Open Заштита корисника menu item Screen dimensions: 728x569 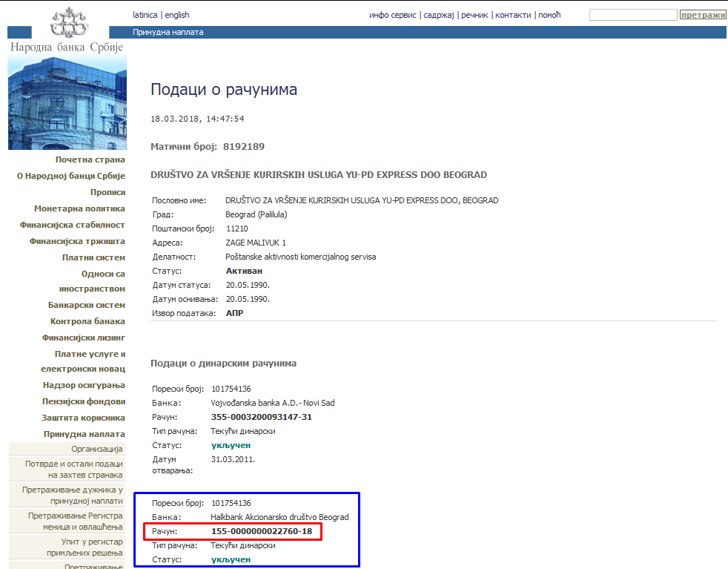coord(83,418)
